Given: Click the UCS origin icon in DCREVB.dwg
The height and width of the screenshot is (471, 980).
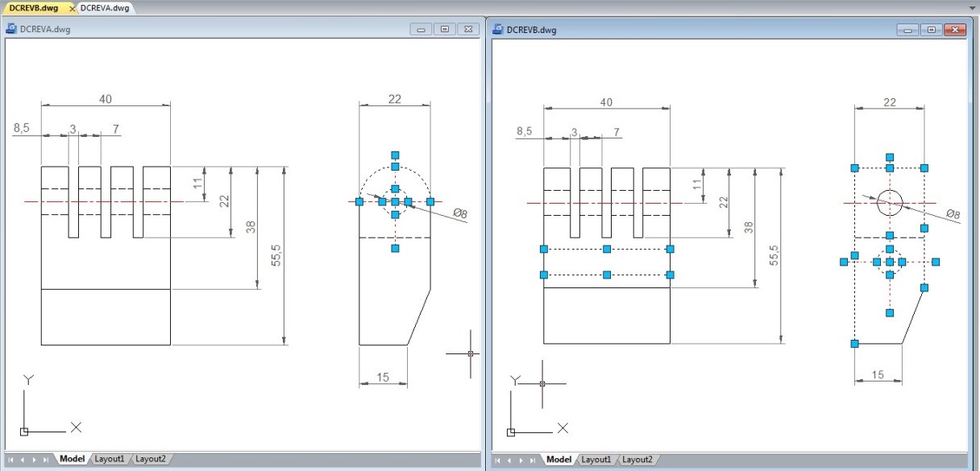Looking at the screenshot, I should (x=511, y=432).
